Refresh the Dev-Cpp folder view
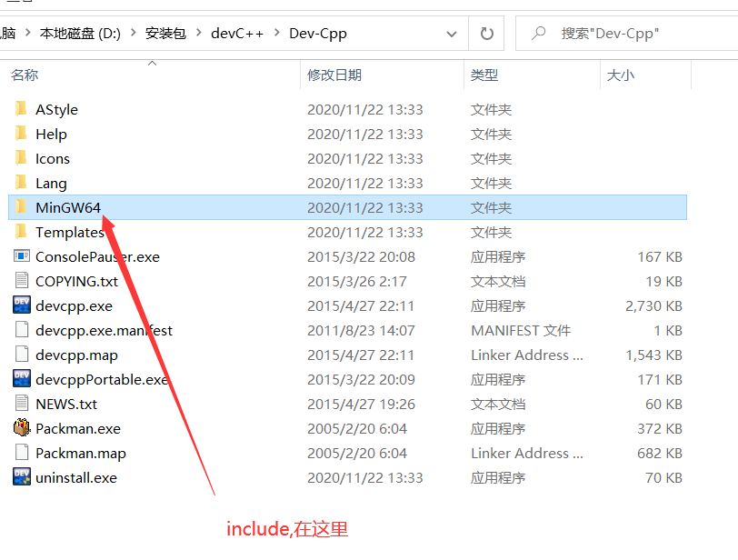Image resolution: width=738 pixels, height=560 pixels. point(486,34)
